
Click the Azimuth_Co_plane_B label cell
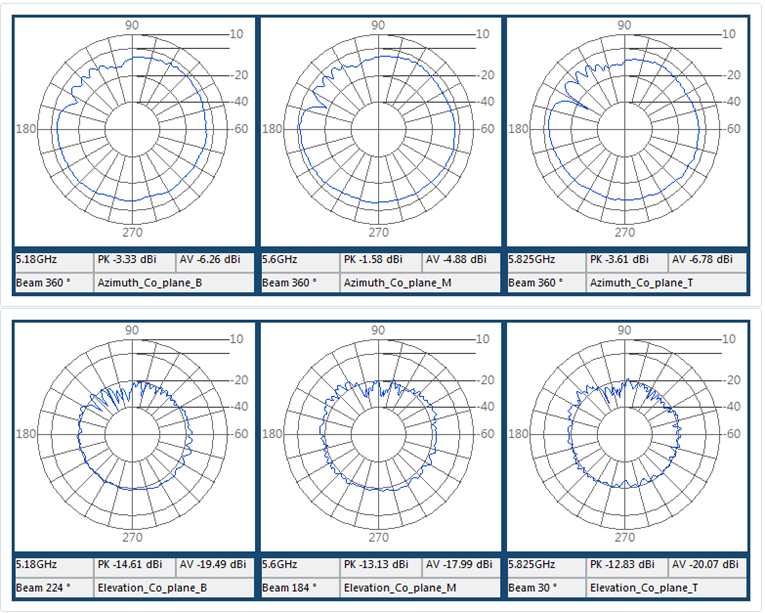(x=172, y=283)
